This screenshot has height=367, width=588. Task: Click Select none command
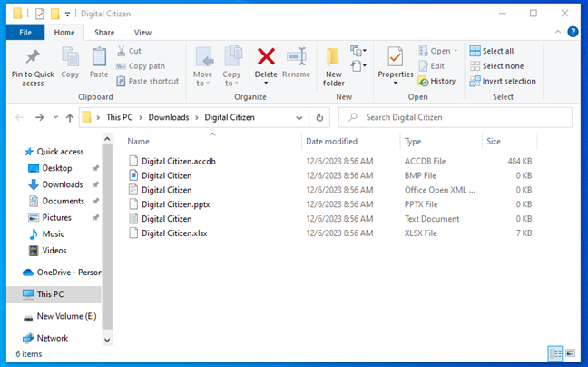496,66
